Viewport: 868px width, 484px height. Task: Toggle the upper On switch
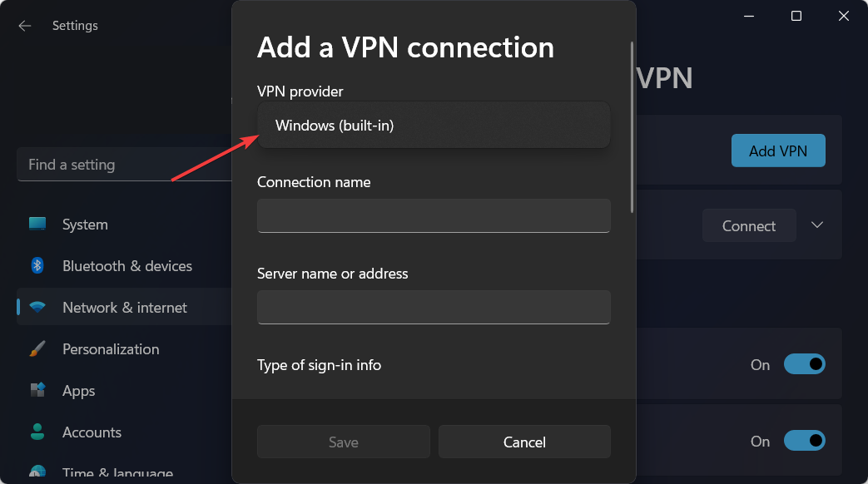pyautogui.click(x=805, y=364)
